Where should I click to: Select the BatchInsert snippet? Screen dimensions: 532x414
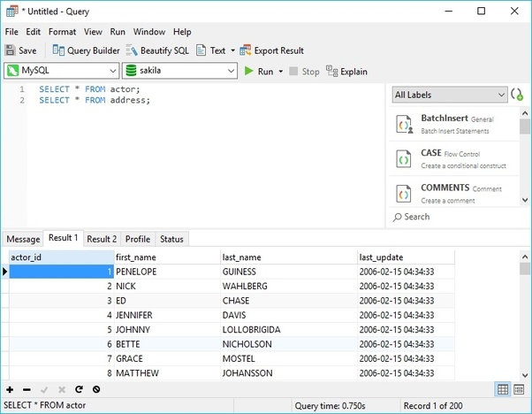(454, 124)
